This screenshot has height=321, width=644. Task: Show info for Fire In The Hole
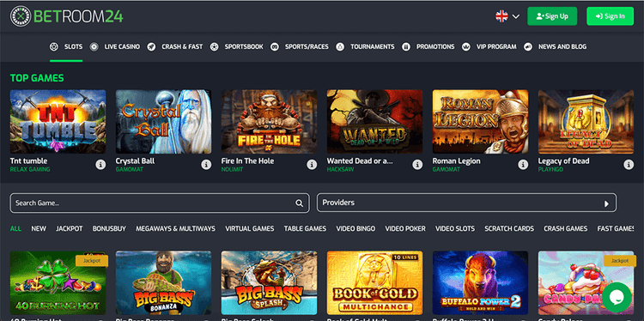pos(312,165)
